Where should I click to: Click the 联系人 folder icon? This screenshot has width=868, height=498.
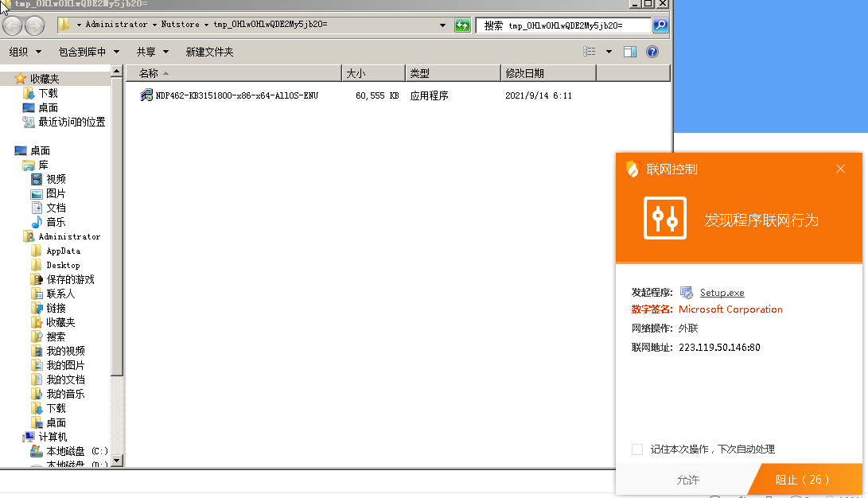37,294
